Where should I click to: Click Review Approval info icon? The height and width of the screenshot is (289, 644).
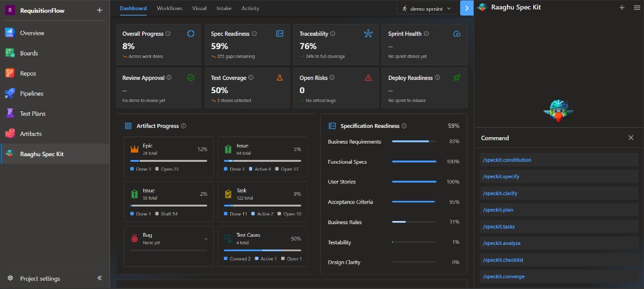(169, 77)
